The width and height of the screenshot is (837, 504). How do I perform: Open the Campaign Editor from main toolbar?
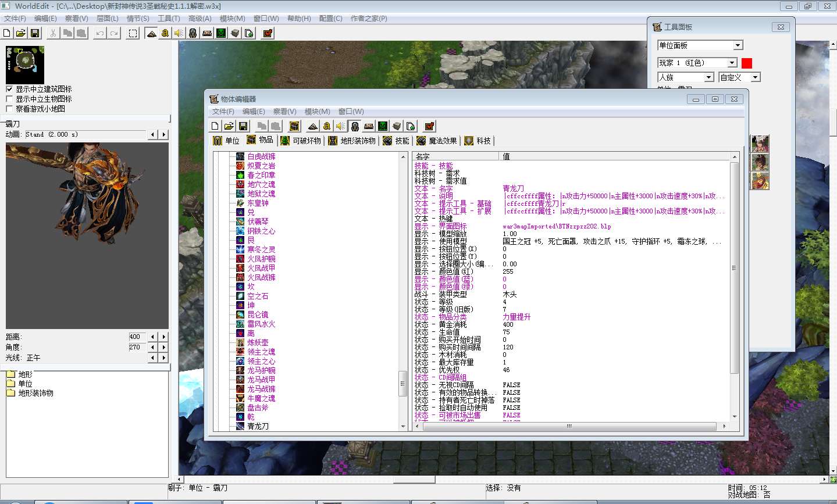click(x=207, y=33)
